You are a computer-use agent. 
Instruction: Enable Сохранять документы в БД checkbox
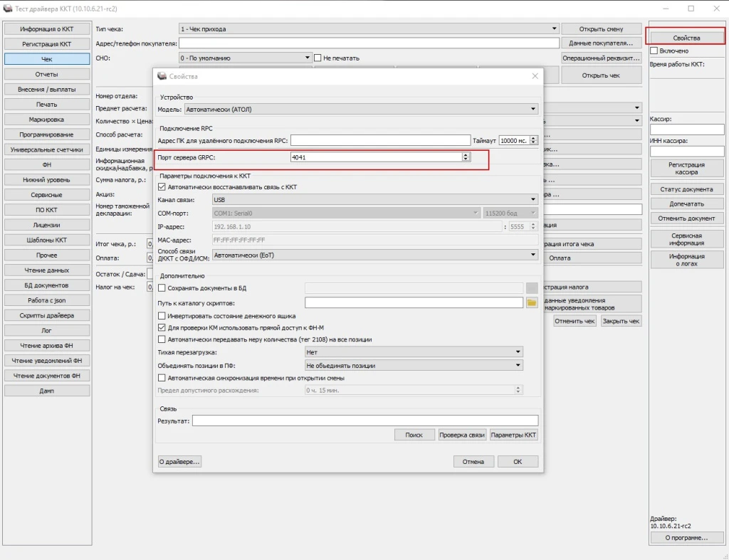(162, 288)
